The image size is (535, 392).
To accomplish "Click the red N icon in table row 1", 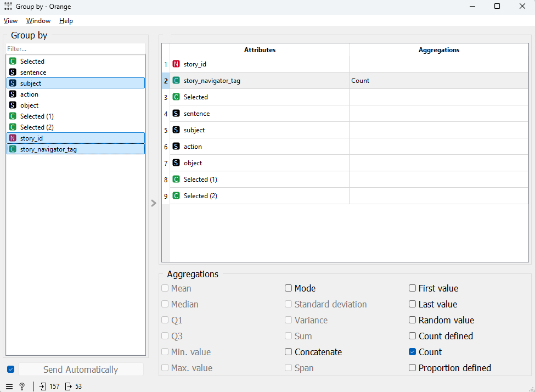I will click(176, 64).
